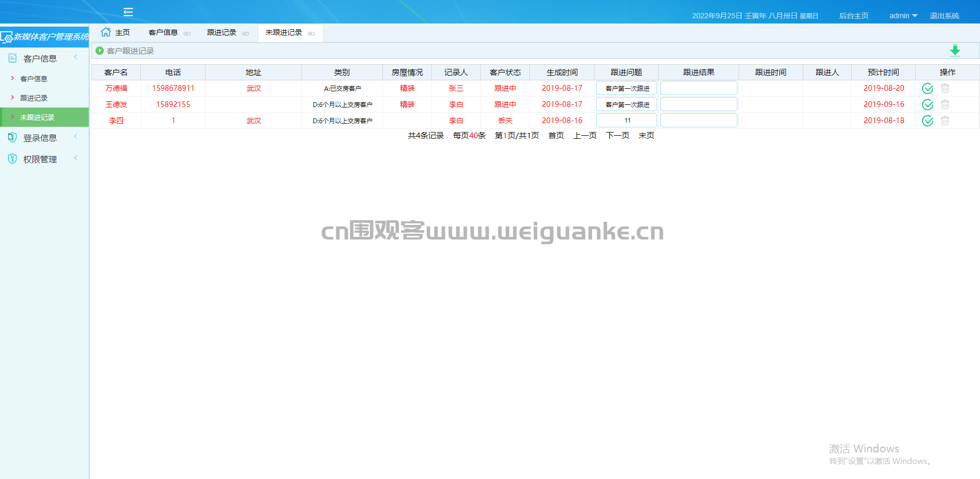This screenshot has height=479, width=980.
Task: Click the 共4条记录 record count
Action: tap(426, 136)
